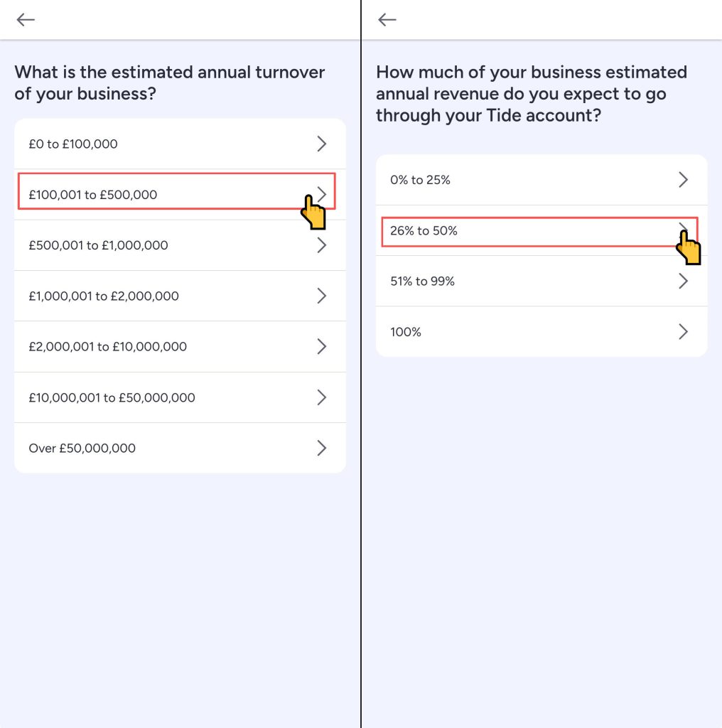Select the Over £50,000,000 label text
The width and height of the screenshot is (722, 728).
82,448
